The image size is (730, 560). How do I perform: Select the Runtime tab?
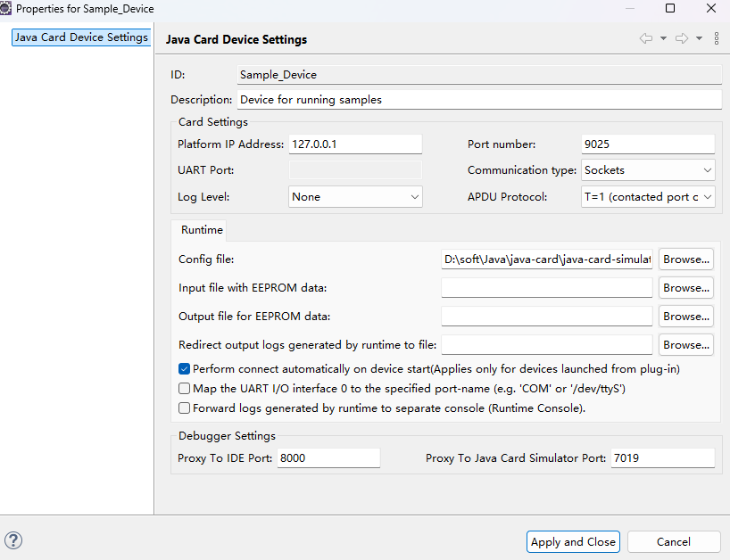click(x=202, y=230)
